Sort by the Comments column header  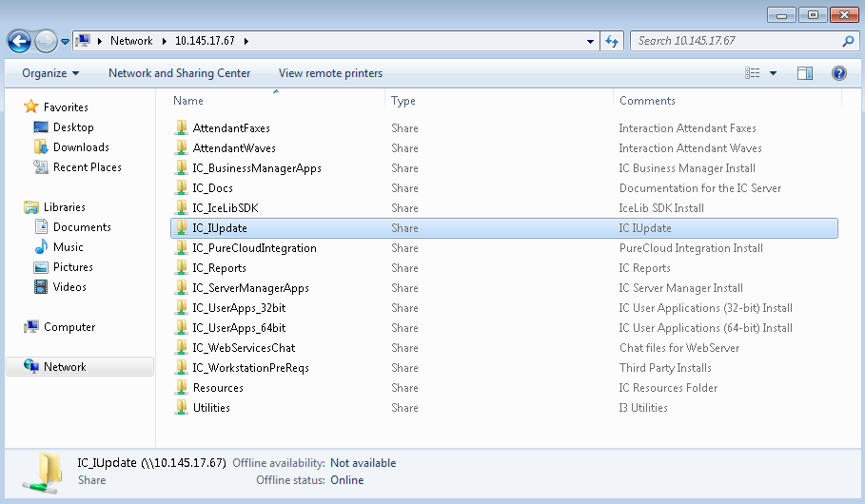pos(647,101)
